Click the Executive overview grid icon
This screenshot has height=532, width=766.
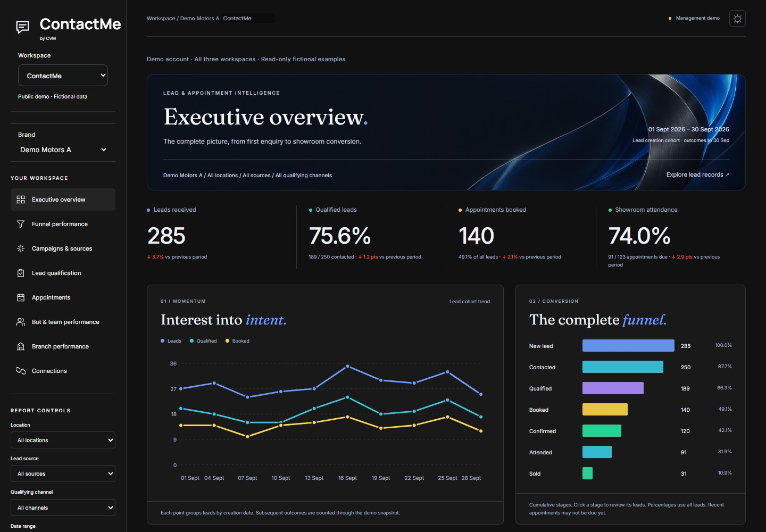[x=21, y=199]
